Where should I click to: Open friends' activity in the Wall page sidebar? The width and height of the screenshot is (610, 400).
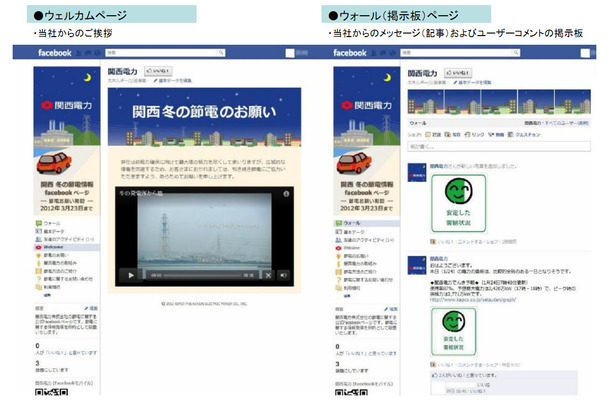click(x=365, y=240)
